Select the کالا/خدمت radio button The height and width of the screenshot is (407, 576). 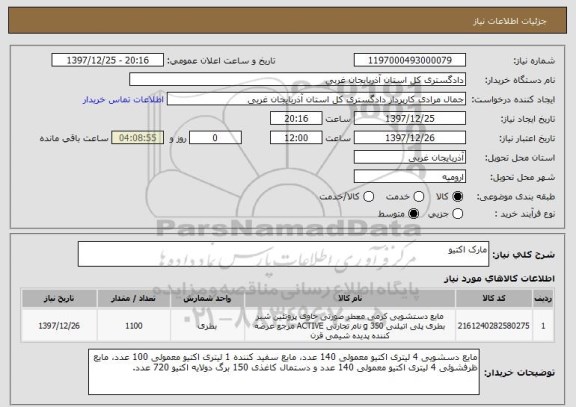coord(368,197)
